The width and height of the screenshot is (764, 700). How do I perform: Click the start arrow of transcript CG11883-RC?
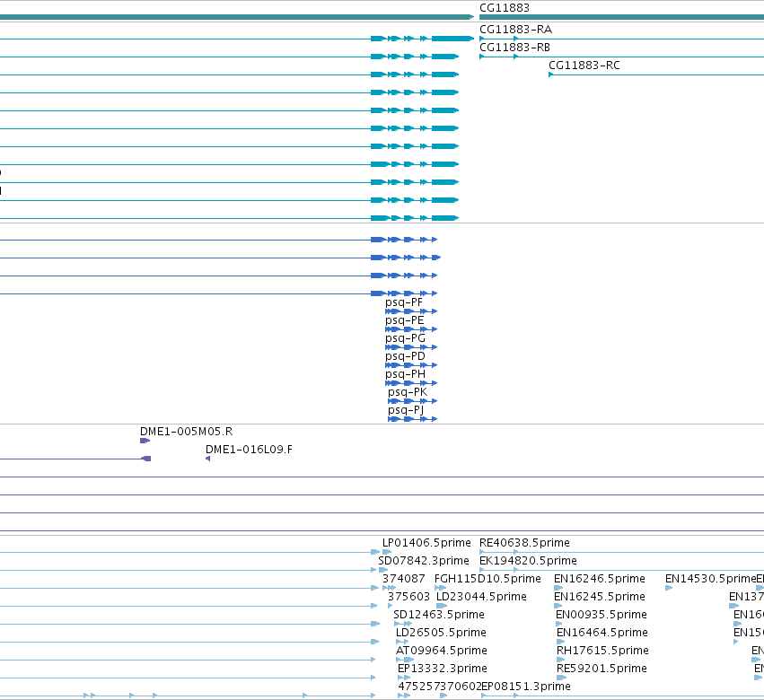550,74
